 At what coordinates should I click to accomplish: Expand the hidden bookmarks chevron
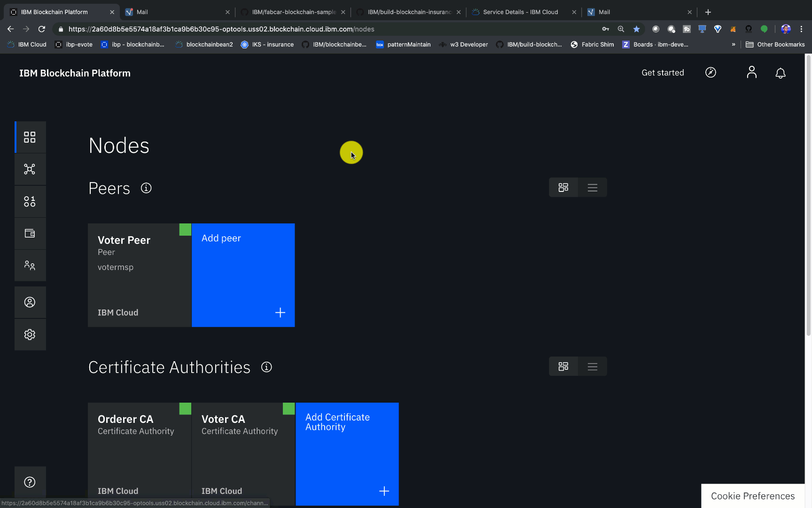coord(733,44)
